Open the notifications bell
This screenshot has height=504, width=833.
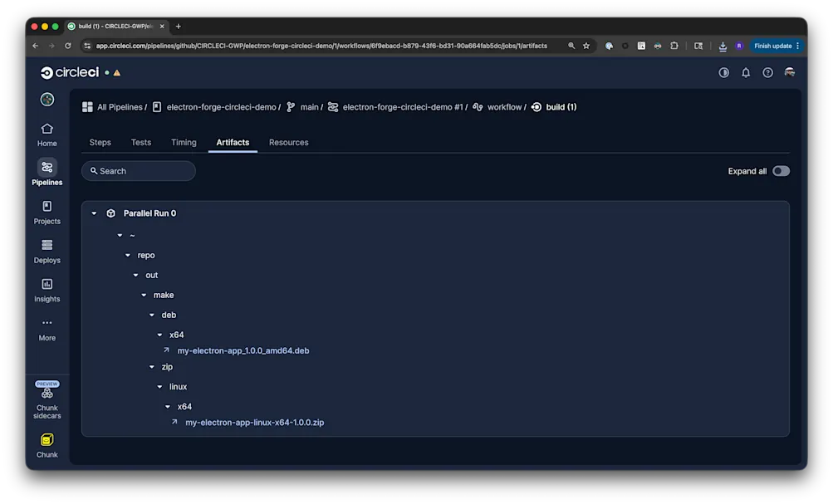click(x=746, y=73)
